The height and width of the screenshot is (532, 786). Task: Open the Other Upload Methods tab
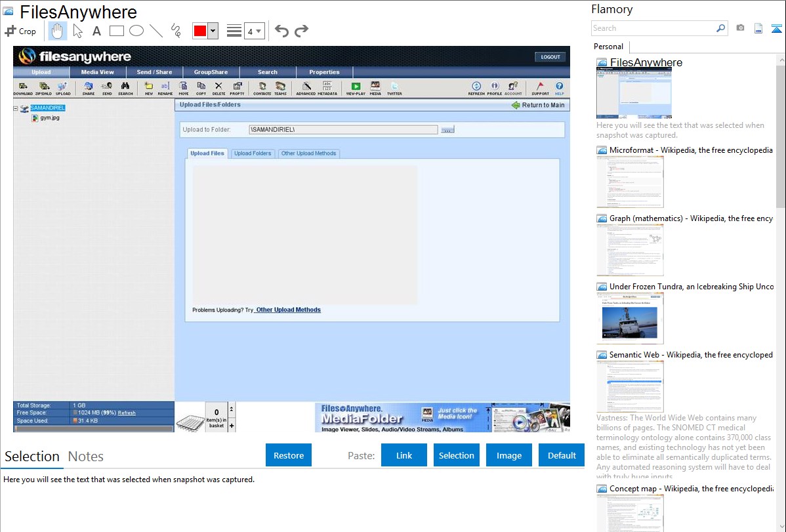pyautogui.click(x=309, y=153)
